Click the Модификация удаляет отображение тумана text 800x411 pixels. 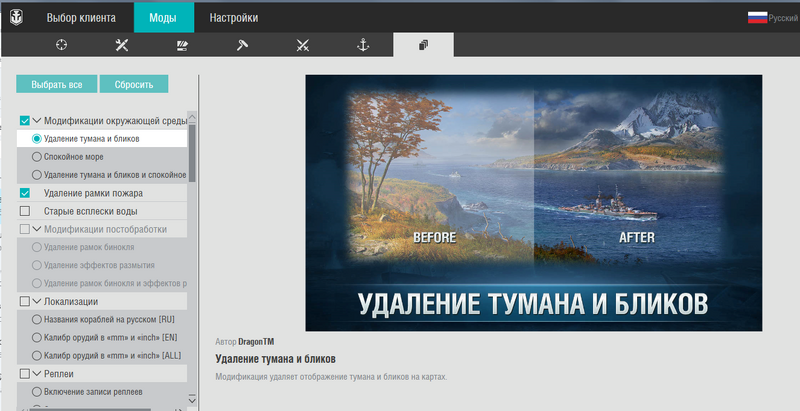[x=331, y=377]
